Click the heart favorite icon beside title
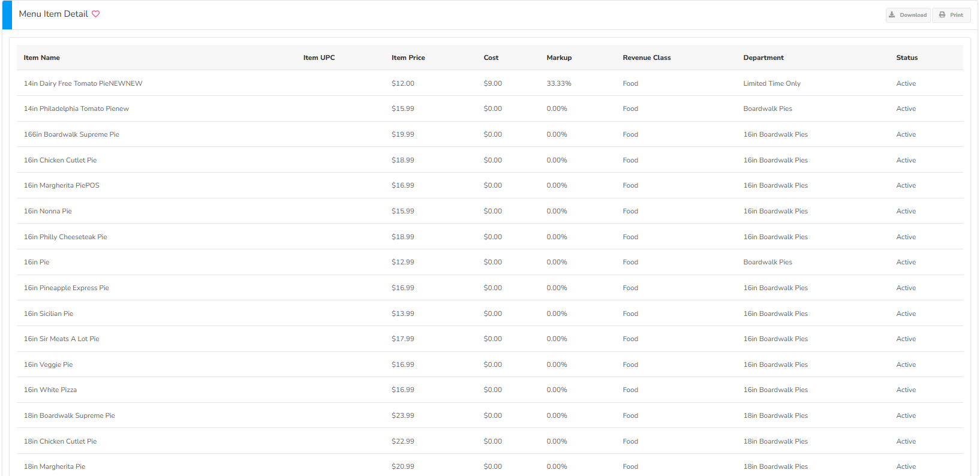The height and width of the screenshot is (476, 980). pyautogui.click(x=96, y=14)
